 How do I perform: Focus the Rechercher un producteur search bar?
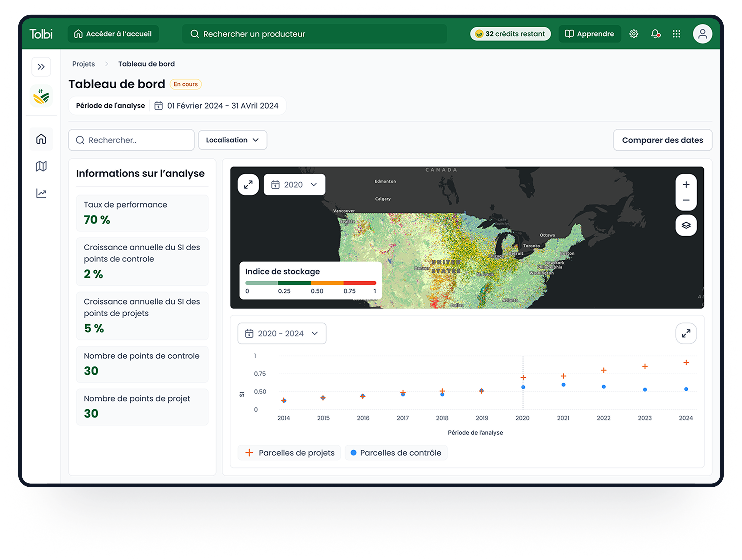click(x=314, y=34)
